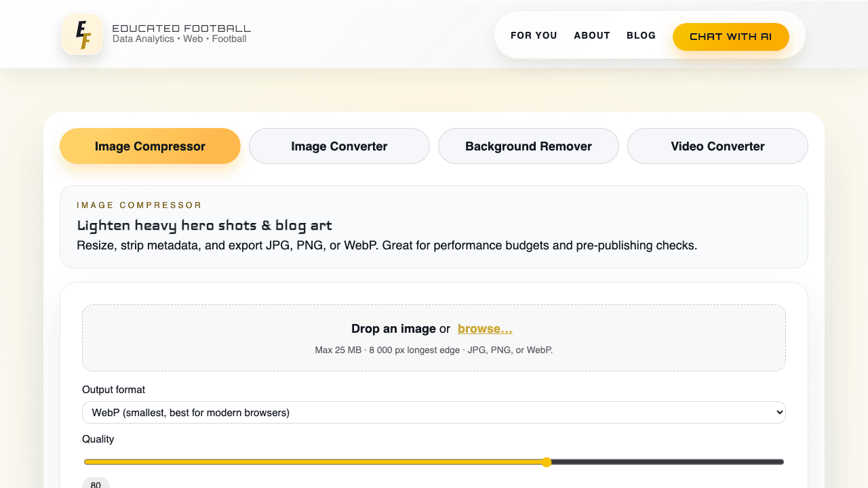Switch to the Background Remover tab

(x=528, y=146)
